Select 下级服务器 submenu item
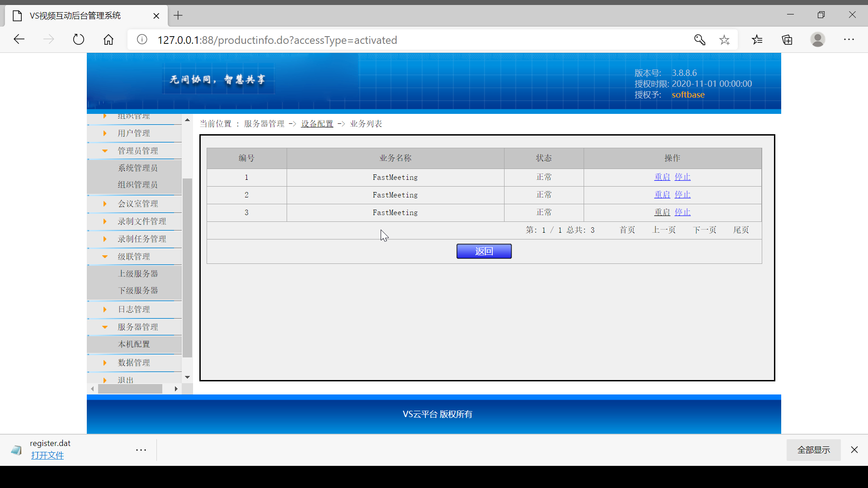Screen dimensions: 868x488 (138, 291)
